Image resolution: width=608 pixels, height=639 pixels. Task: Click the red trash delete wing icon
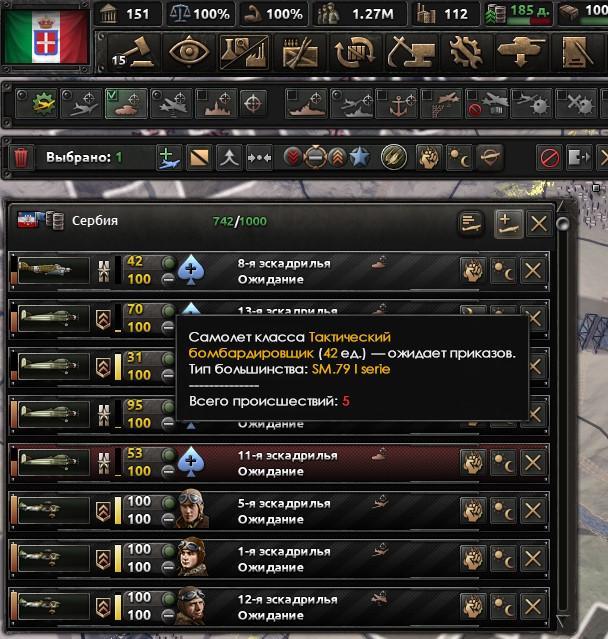point(21,157)
